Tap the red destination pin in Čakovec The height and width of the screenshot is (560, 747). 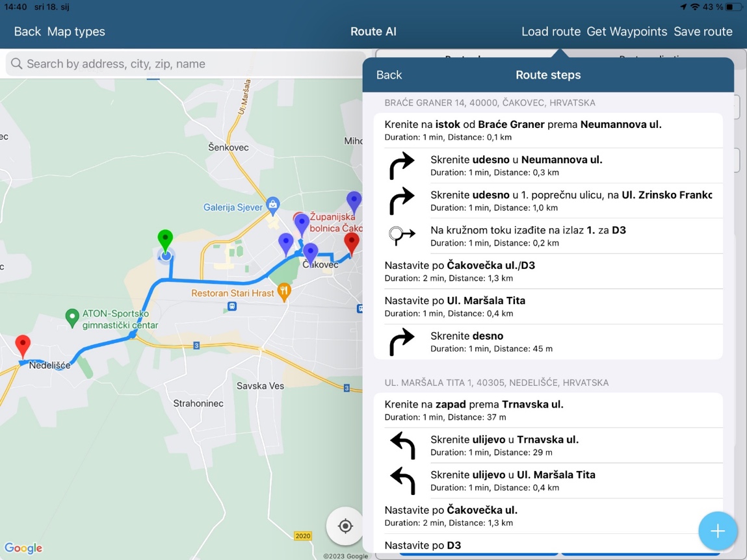pyautogui.click(x=352, y=243)
